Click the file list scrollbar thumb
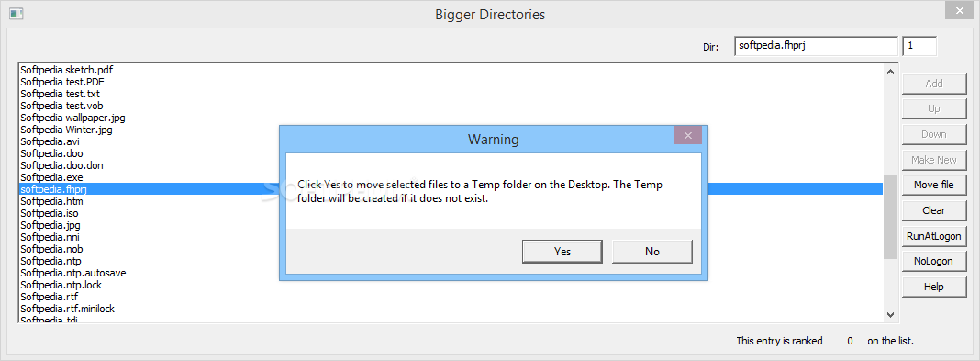 pos(890,217)
